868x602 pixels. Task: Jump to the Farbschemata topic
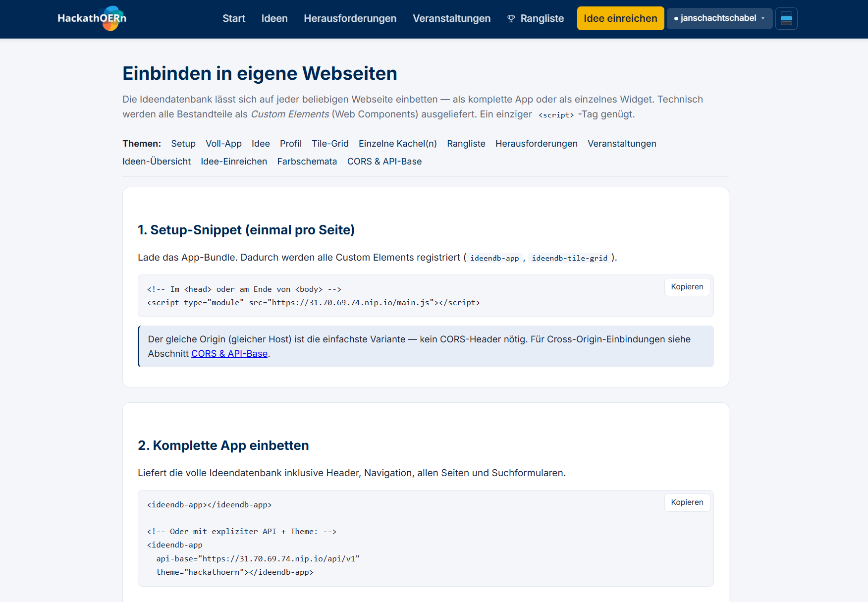click(x=307, y=162)
